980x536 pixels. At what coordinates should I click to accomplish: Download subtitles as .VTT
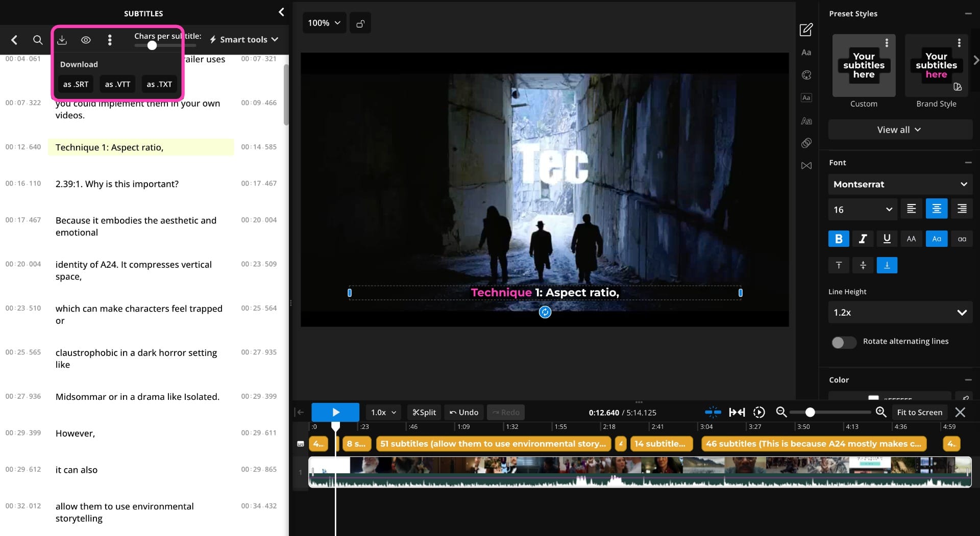[117, 84]
